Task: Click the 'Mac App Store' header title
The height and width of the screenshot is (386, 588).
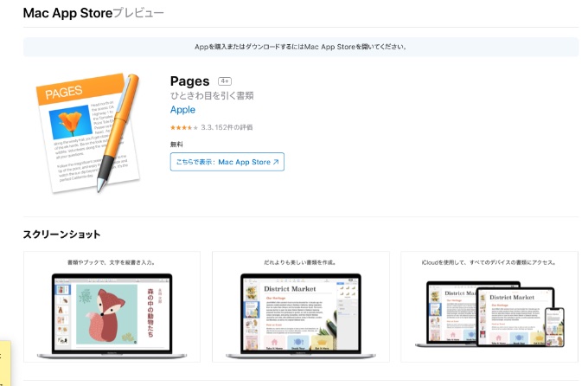Action: (67, 13)
